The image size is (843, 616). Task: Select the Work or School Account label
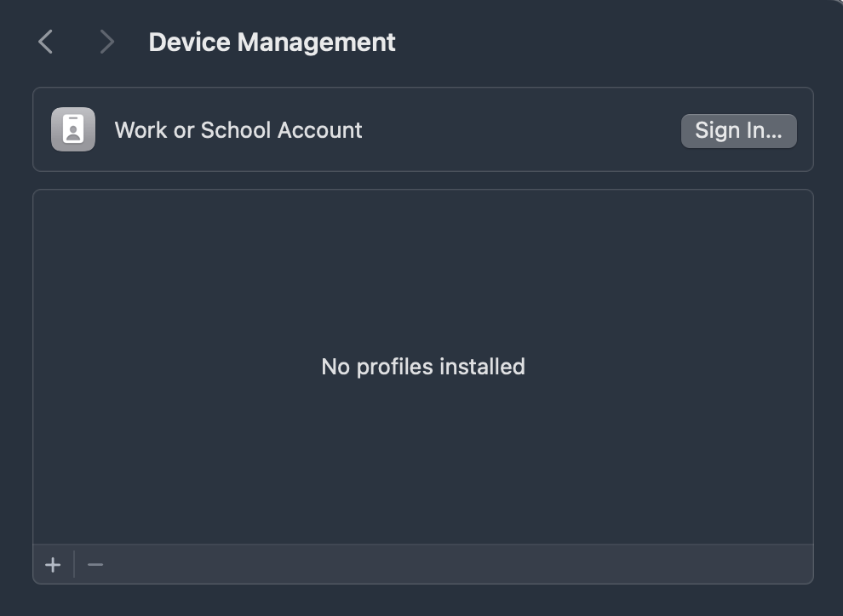[238, 130]
